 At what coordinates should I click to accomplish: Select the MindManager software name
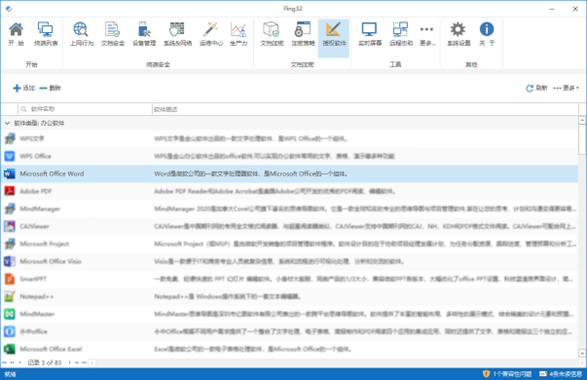pos(40,209)
